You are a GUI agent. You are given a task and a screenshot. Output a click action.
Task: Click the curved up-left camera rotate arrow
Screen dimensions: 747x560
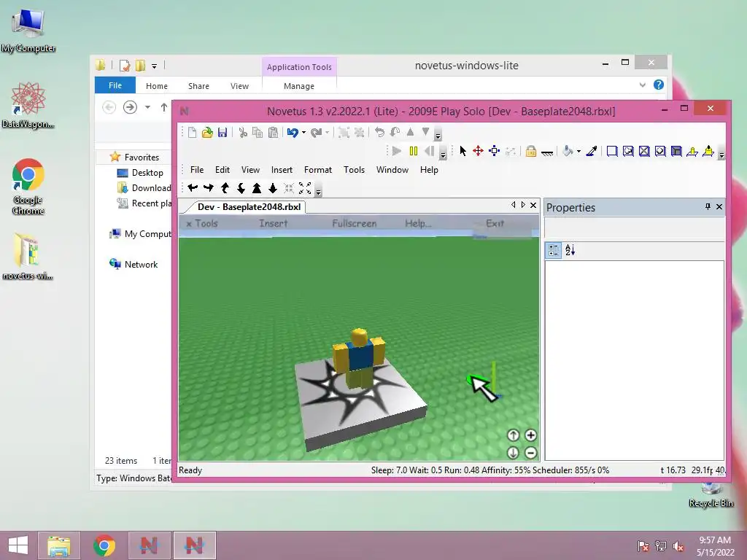point(225,188)
